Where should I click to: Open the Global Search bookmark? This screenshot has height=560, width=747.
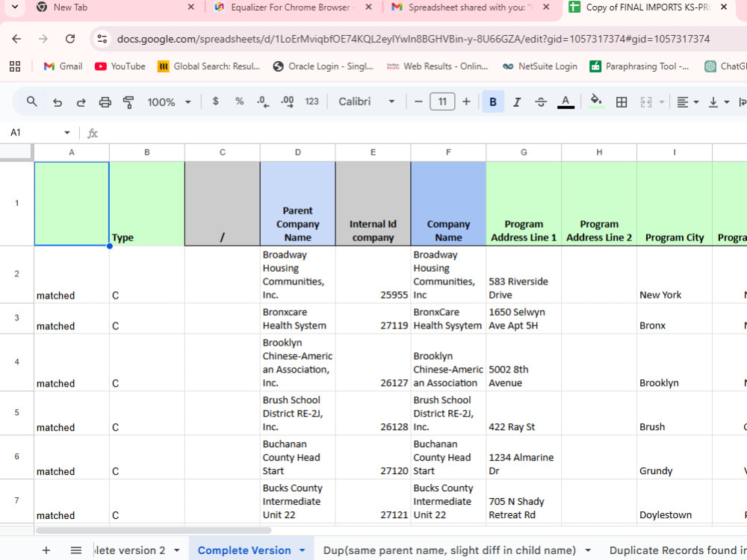(209, 66)
